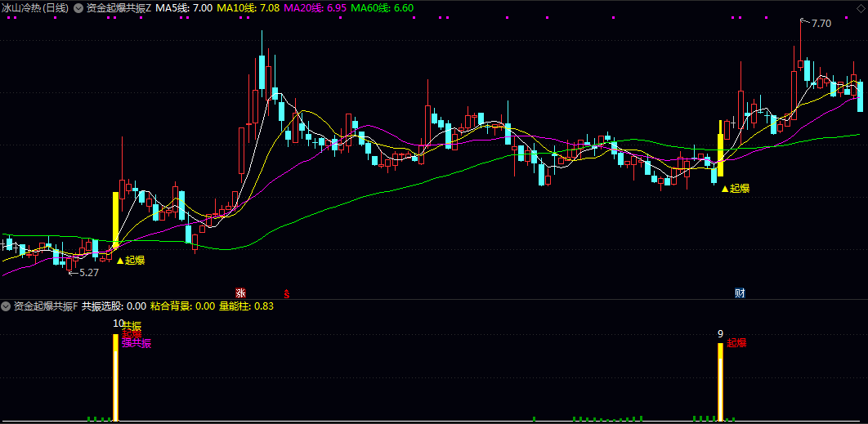The width and height of the screenshot is (868, 424).
Task: Select the 资金起爆共振F sub-indicator label
Action: [x=46, y=306]
